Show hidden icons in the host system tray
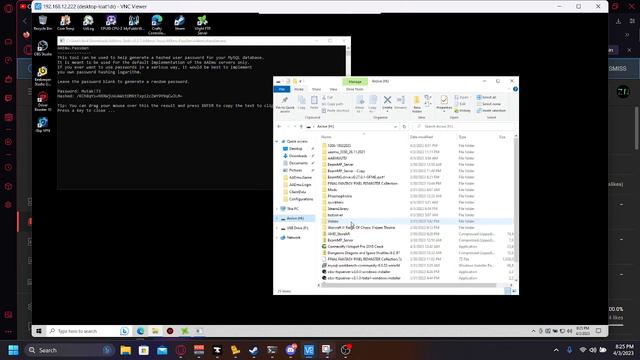The height and width of the screenshot is (360, 640). click(556, 350)
